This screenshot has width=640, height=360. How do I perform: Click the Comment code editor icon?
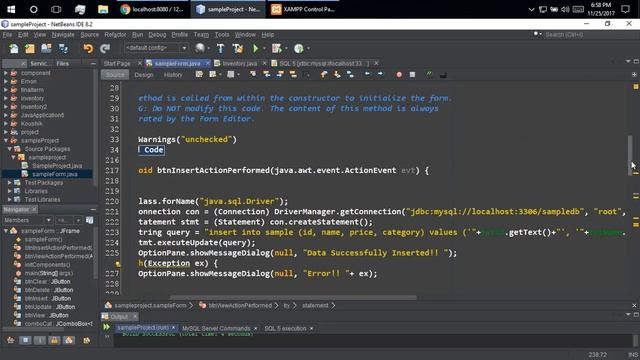pos(429,74)
